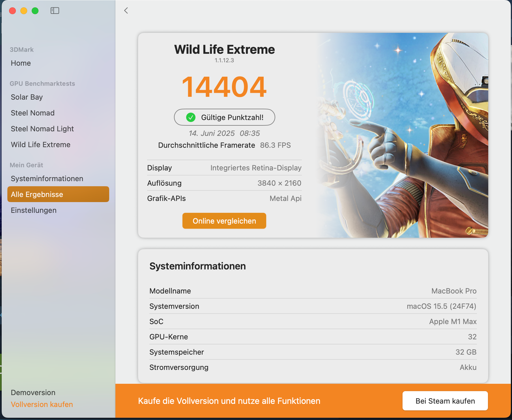Click the Apple M1 Max value
Image resolution: width=512 pixels, height=420 pixels.
coord(453,322)
